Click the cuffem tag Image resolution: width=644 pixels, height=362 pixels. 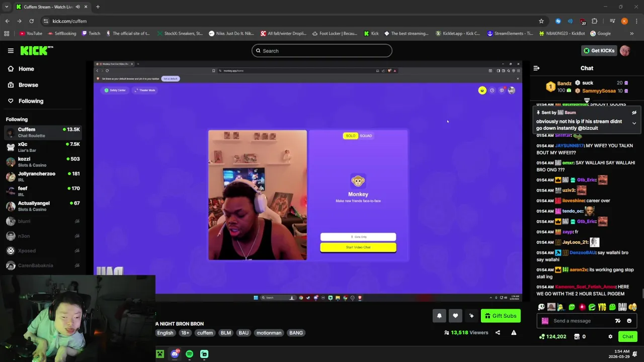pos(205,333)
